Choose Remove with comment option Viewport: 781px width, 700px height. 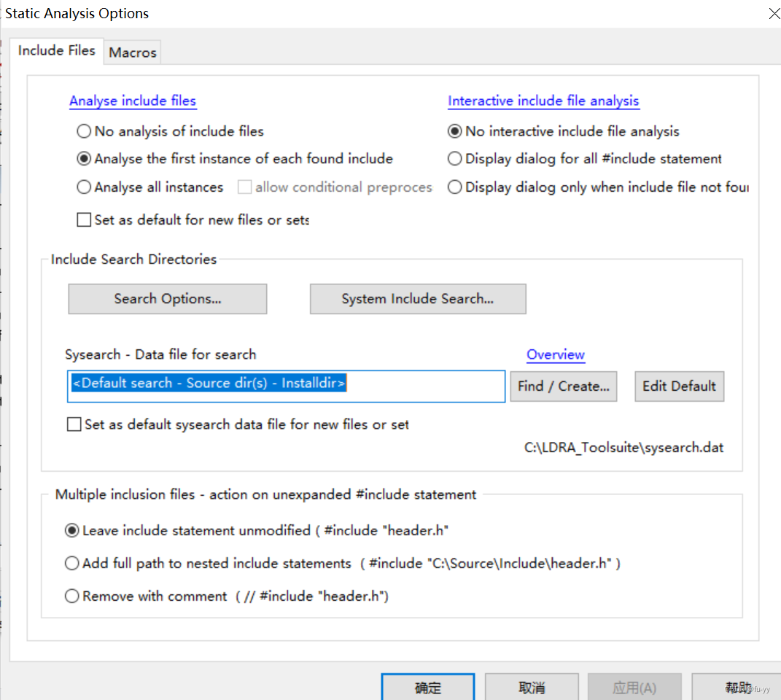pos(72,596)
